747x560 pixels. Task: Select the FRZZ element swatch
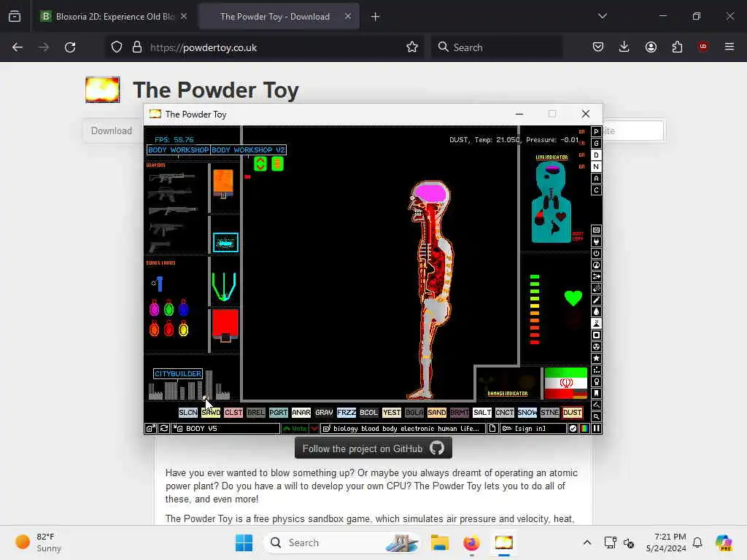pos(347,413)
